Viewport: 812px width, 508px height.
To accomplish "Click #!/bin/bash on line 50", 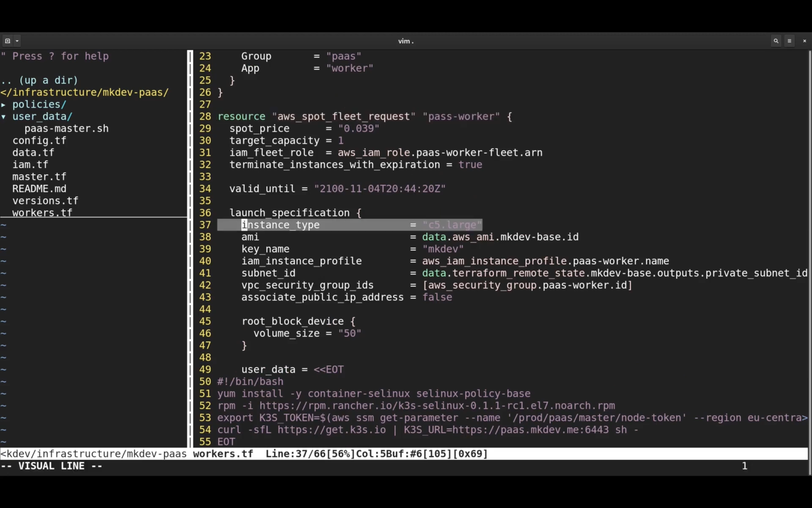I will pyautogui.click(x=251, y=382).
